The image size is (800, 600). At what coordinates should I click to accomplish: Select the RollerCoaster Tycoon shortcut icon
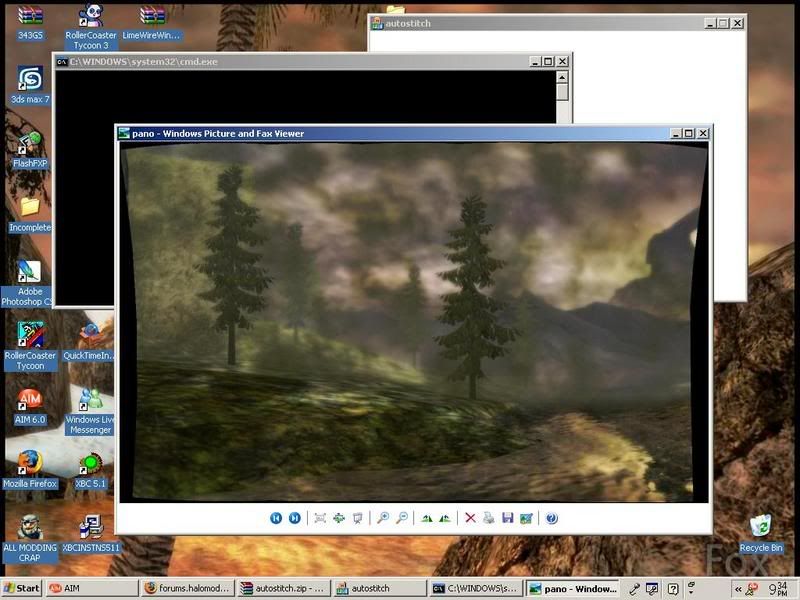(30, 347)
